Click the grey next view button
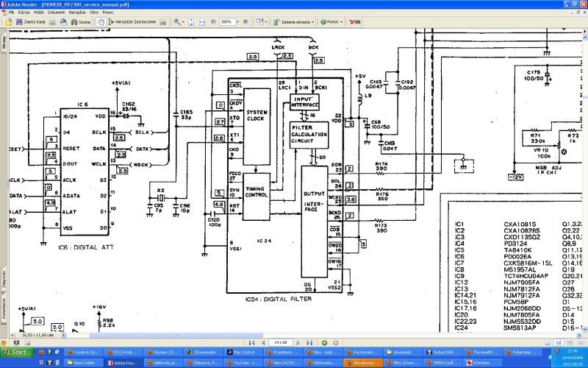 336,342
